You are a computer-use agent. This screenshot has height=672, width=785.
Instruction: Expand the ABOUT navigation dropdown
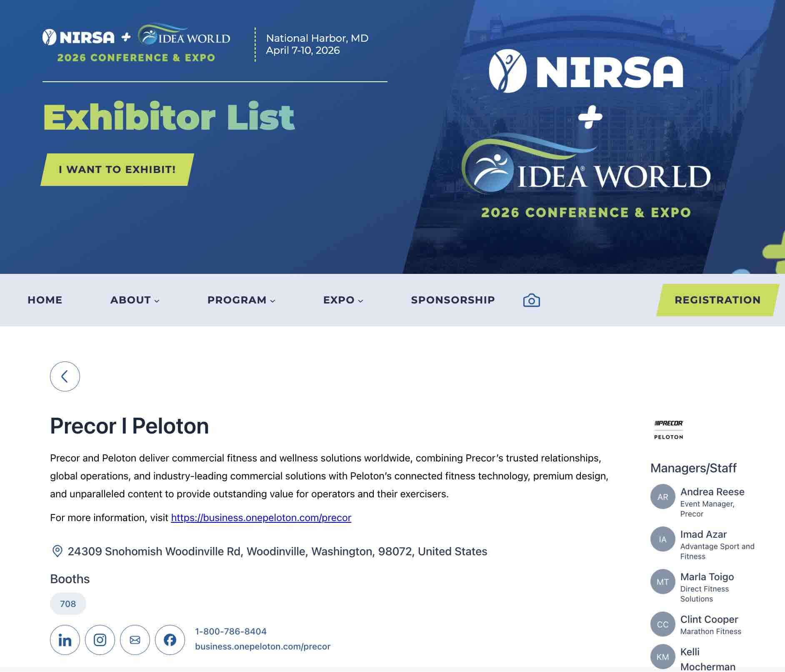(x=134, y=300)
